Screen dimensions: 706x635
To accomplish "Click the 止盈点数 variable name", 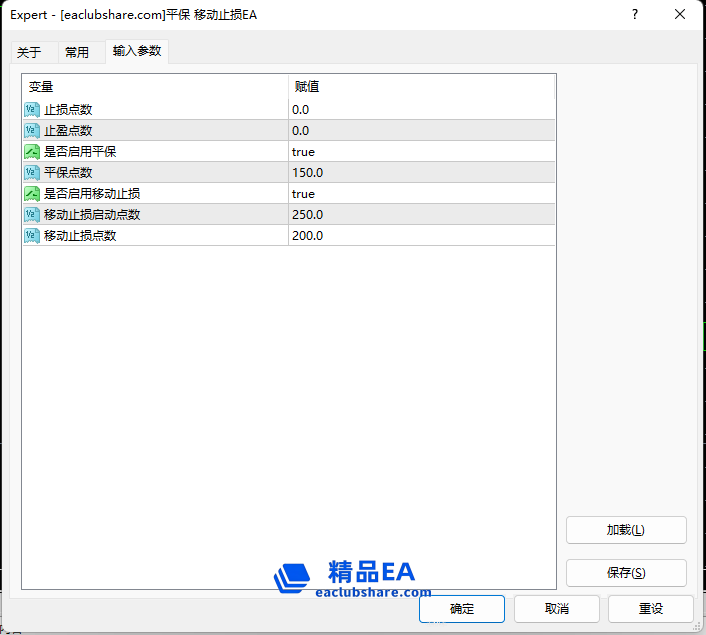I will click(68, 131).
